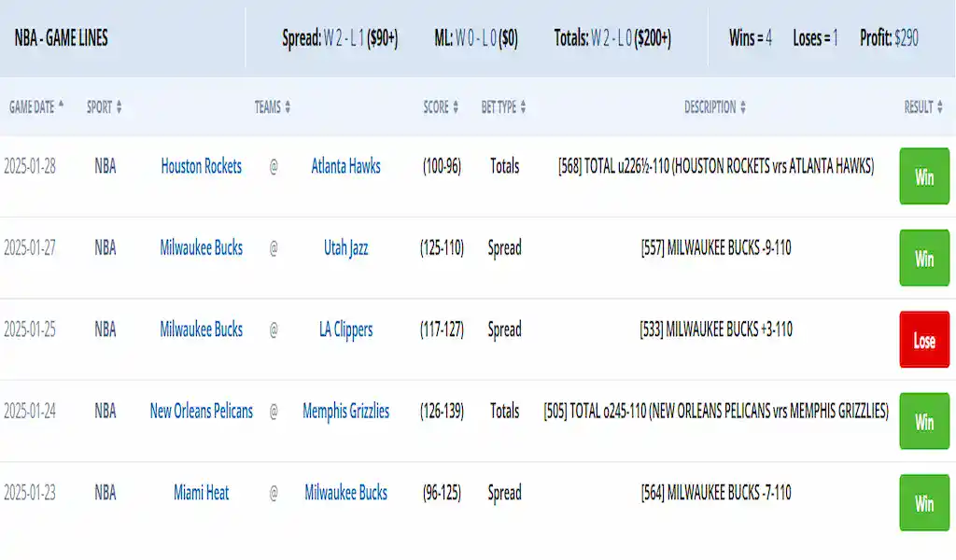The height and width of the screenshot is (560, 956).
Task: Click Win result for Heat at Bucks
Action: point(924,503)
